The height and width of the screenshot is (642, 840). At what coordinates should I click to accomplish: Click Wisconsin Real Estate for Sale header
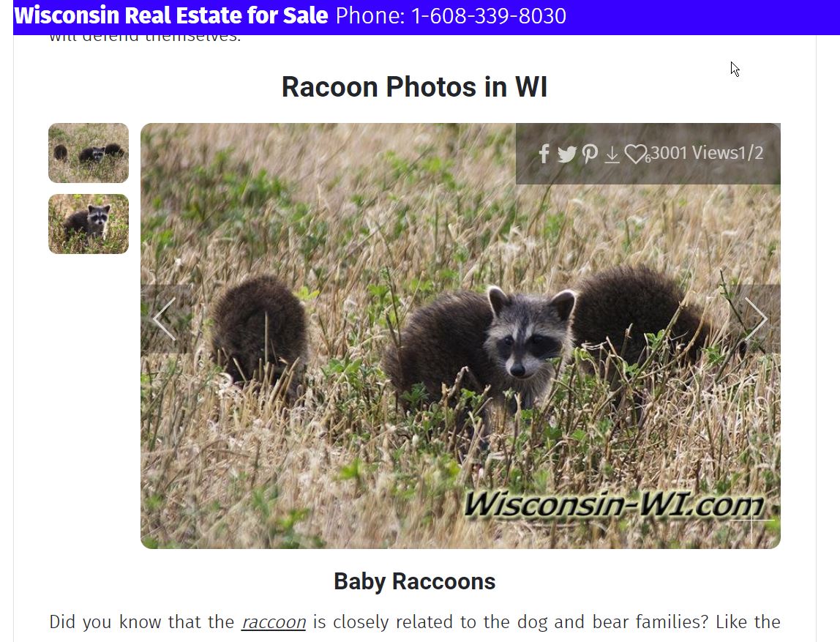tap(171, 15)
